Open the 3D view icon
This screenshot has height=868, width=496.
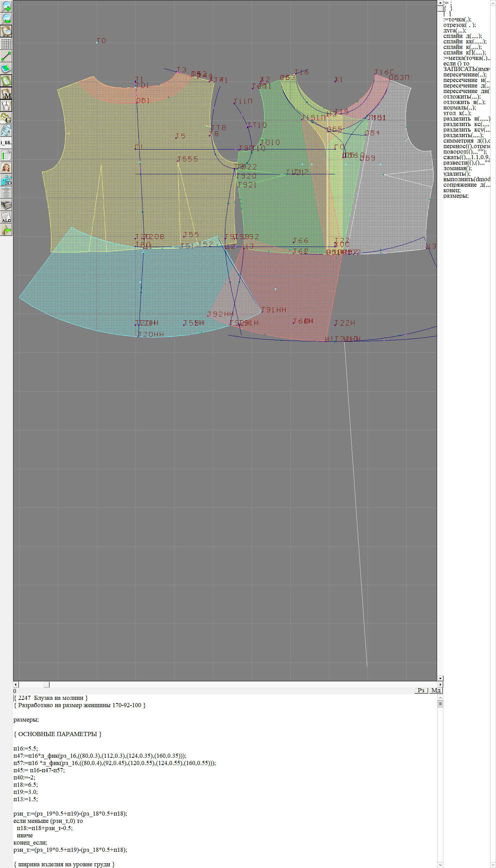tap(6, 180)
